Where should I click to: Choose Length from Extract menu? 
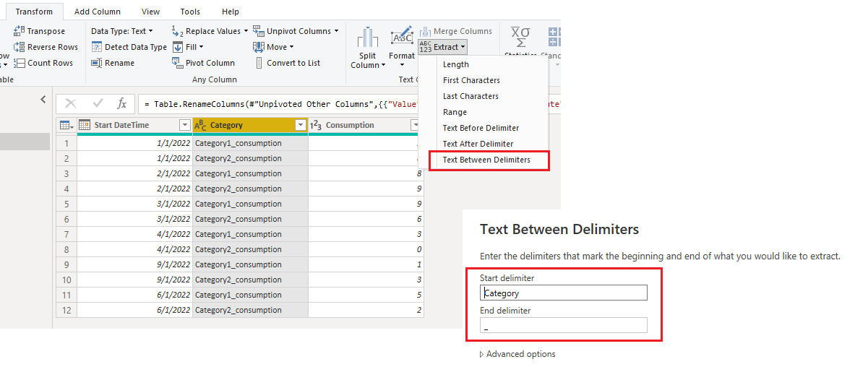point(456,64)
